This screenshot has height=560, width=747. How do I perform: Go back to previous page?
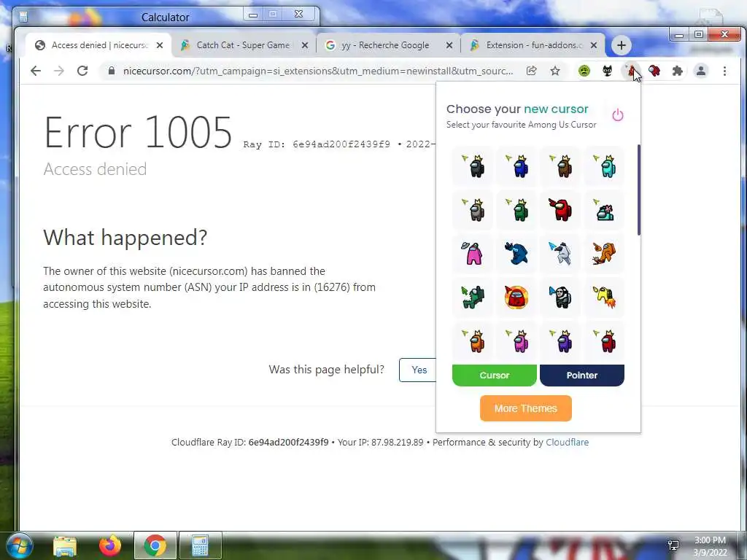pyautogui.click(x=36, y=71)
